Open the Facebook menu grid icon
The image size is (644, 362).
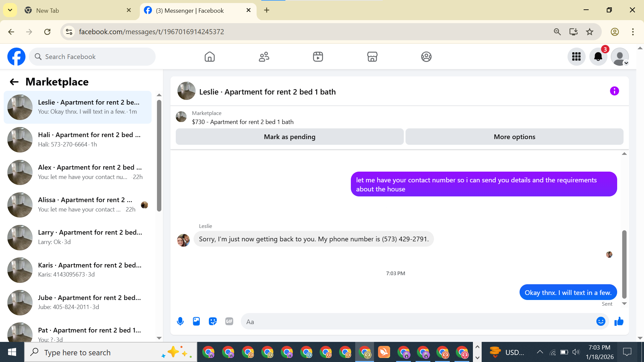pyautogui.click(x=576, y=57)
